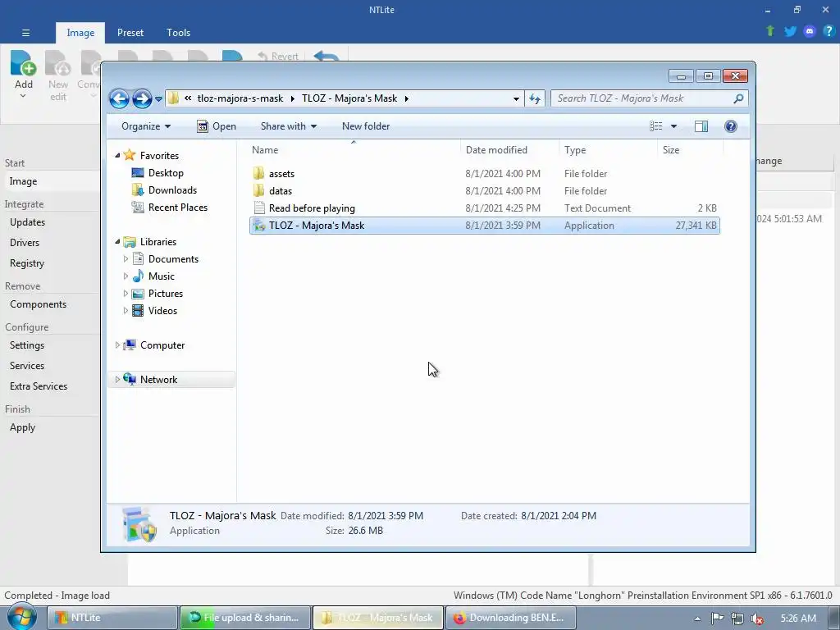Switch to File upload & sharing taskbar button
Screen dimensions: 840x630
[x=245, y=618]
